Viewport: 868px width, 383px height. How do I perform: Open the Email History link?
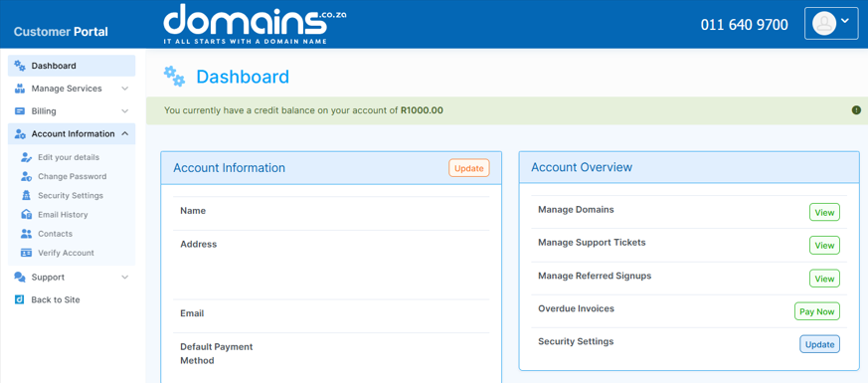[63, 215]
